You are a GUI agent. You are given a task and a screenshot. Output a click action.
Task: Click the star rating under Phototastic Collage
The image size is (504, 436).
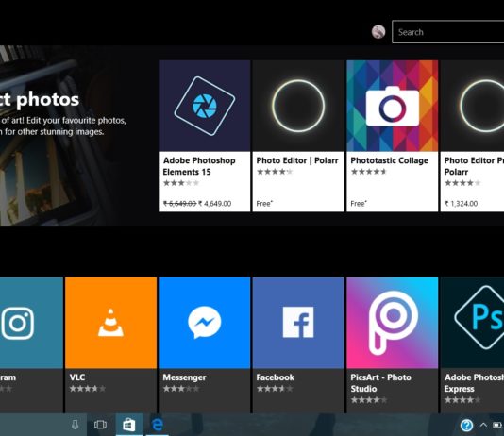(369, 172)
